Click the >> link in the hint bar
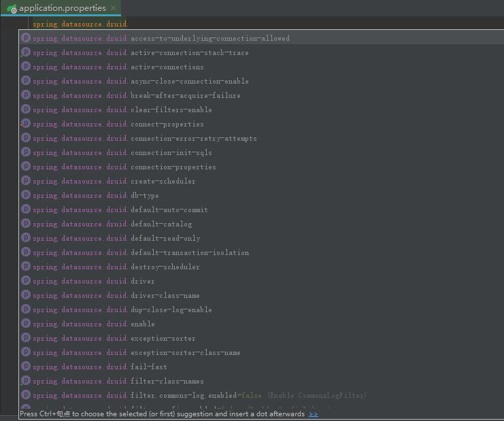 point(313,414)
